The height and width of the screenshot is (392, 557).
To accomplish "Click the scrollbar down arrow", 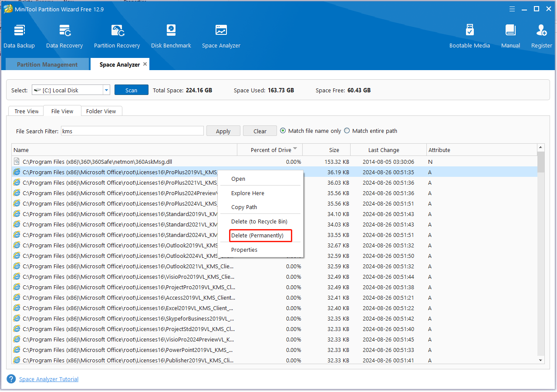I will click(541, 360).
